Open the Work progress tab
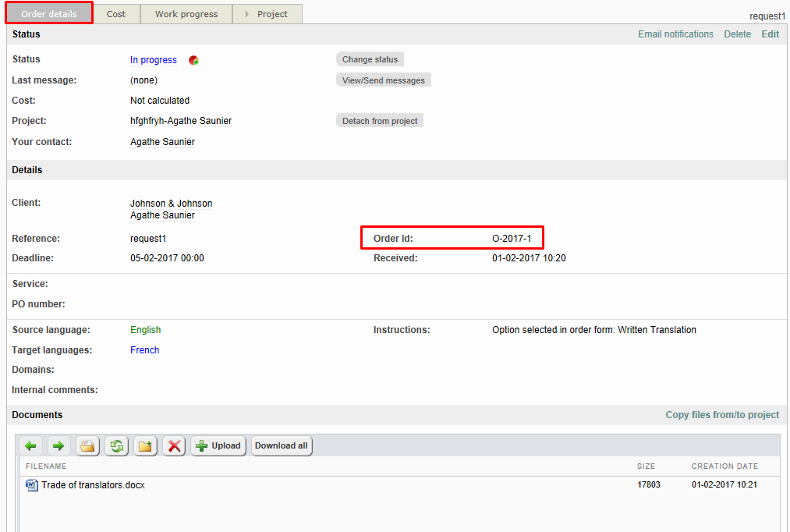Image resolution: width=790 pixels, height=532 pixels. (x=186, y=14)
